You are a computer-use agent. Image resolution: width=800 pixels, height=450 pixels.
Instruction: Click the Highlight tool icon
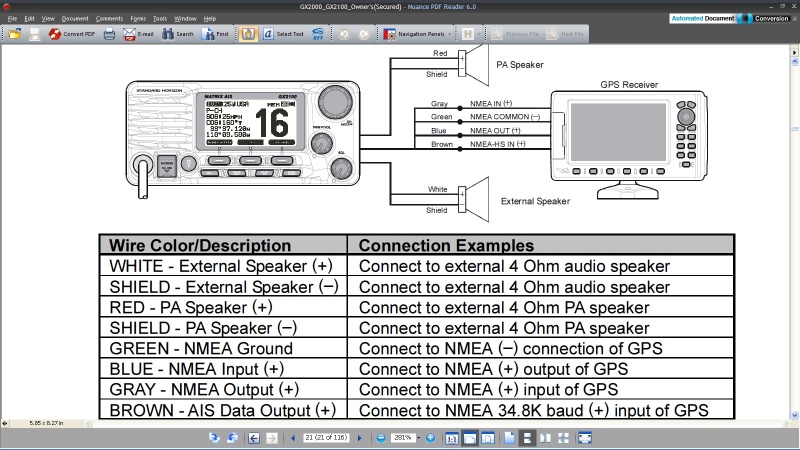(467, 34)
